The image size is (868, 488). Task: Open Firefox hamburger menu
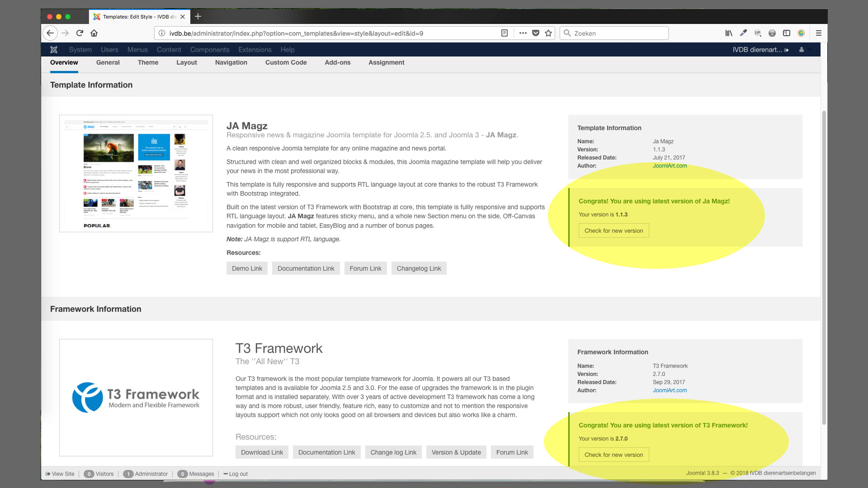[x=818, y=33]
